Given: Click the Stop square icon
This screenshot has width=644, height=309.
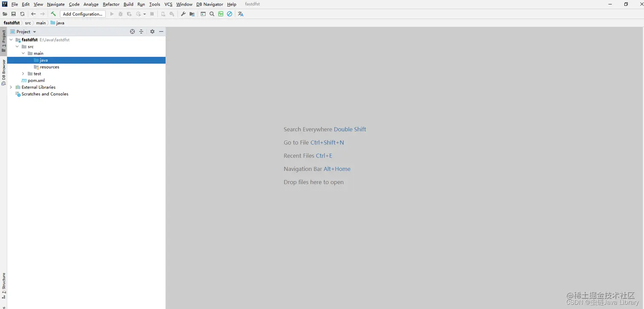Looking at the screenshot, I should (152, 14).
